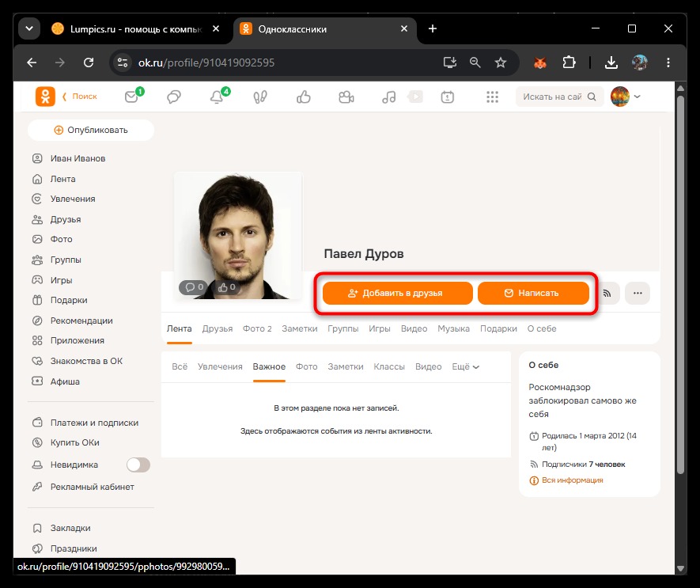Screen dimensions: 700x588
Task: Bookmark this page with star icon
Action: coord(501,63)
